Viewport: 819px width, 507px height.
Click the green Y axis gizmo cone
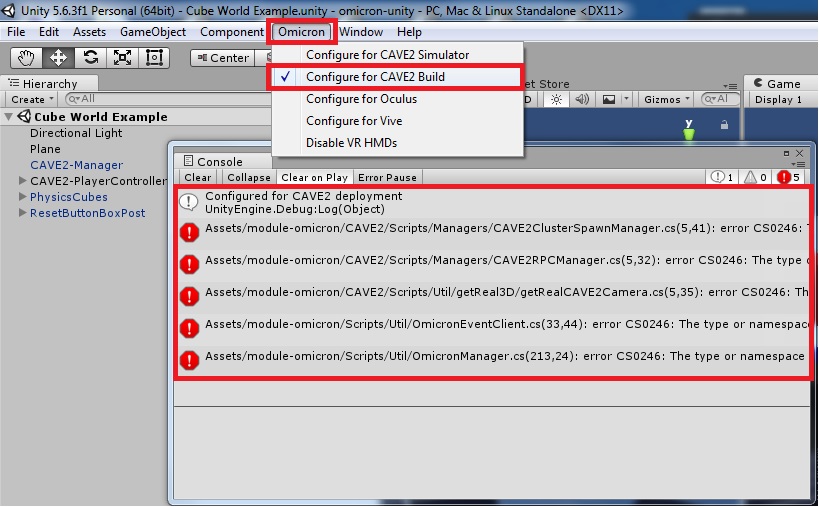tap(689, 134)
